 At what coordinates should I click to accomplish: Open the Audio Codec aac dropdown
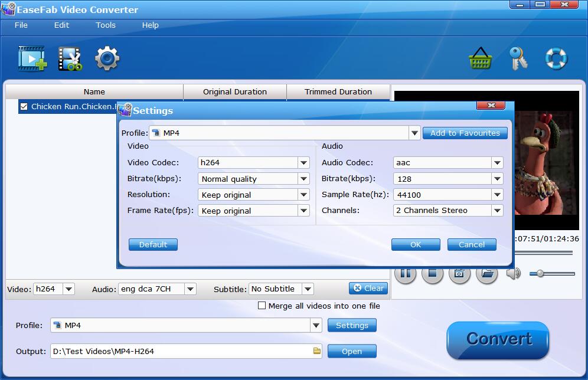[x=497, y=163]
